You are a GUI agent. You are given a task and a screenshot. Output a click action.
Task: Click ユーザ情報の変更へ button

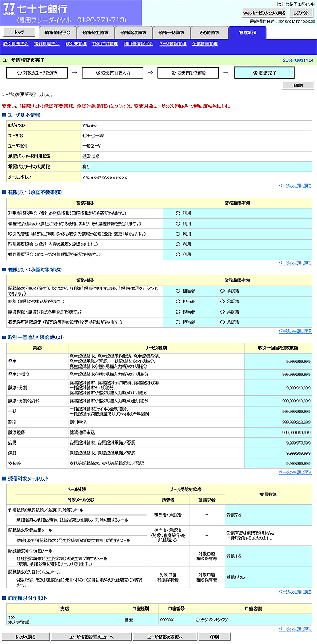pyautogui.click(x=165, y=637)
